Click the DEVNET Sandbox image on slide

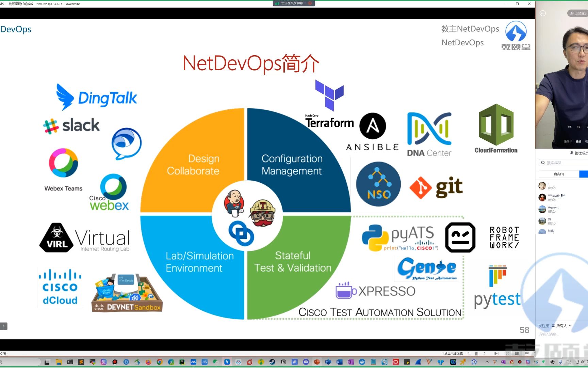[127, 293]
